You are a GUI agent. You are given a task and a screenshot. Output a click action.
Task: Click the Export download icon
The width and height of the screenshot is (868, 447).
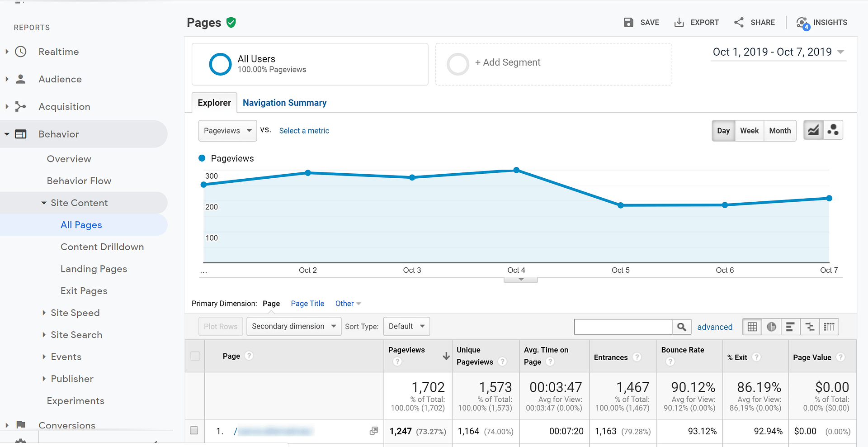[x=679, y=23]
